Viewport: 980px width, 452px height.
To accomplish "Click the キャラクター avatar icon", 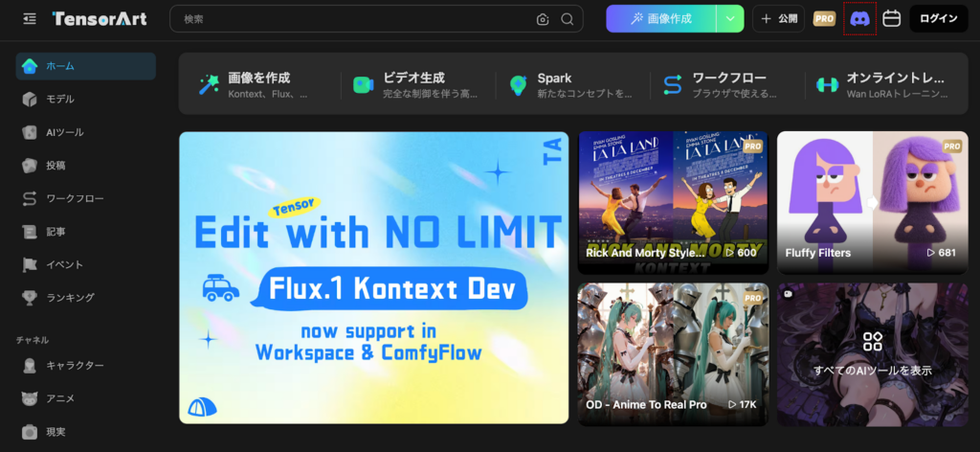I will click(30, 366).
